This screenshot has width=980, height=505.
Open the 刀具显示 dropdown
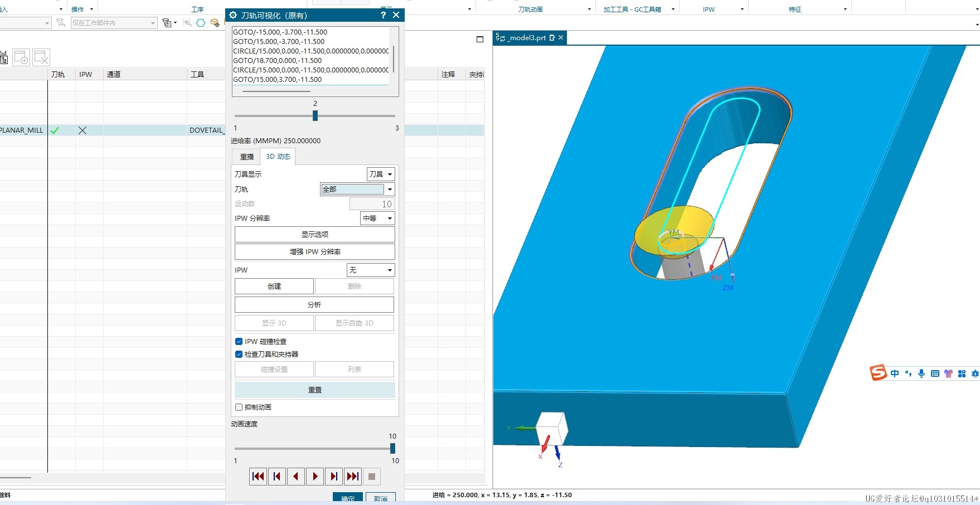[x=381, y=174]
